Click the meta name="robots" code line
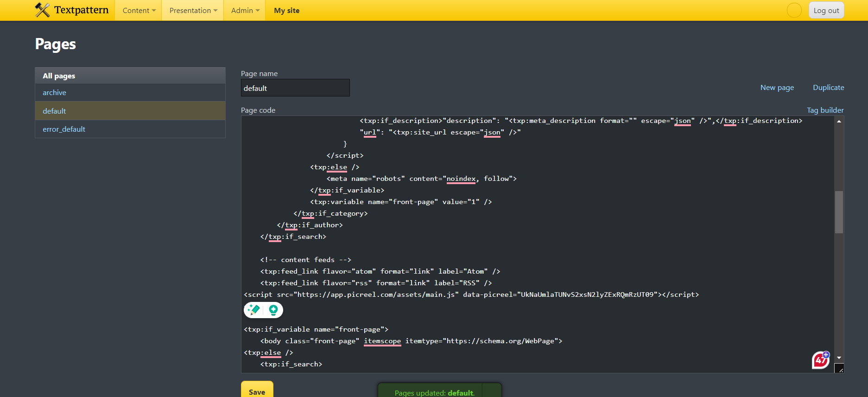Image resolution: width=868 pixels, height=397 pixels. point(421,179)
